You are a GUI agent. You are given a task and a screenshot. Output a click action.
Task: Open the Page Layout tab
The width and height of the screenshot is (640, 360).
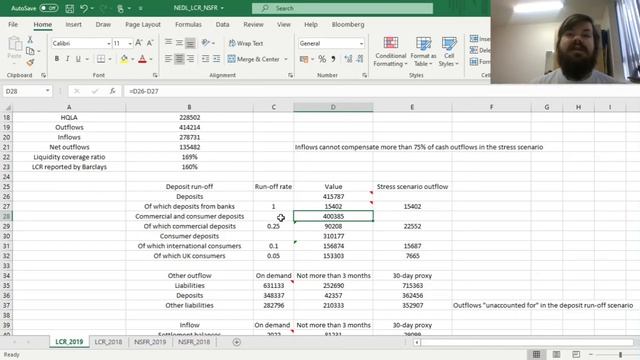pyautogui.click(x=143, y=24)
